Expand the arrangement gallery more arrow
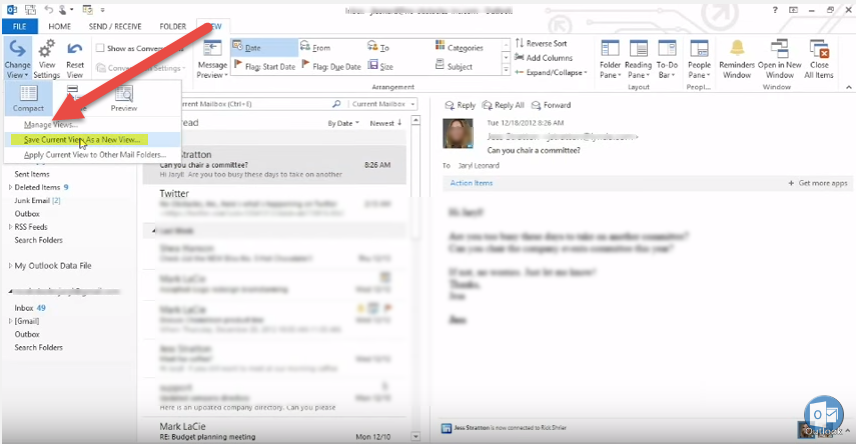The height and width of the screenshot is (444, 856). tap(506, 70)
